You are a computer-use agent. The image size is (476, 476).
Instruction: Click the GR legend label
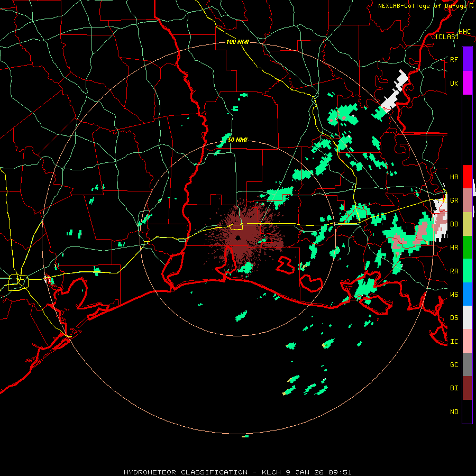454,200
